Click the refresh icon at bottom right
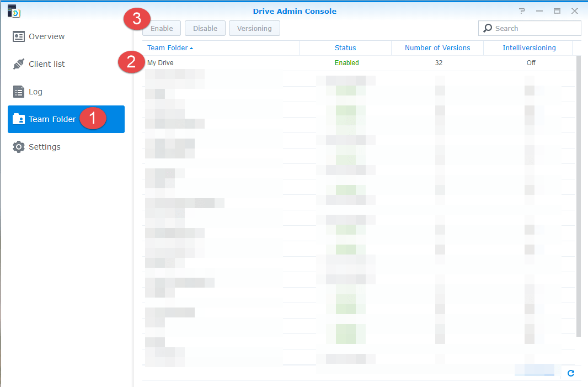The image size is (588, 387). (571, 373)
